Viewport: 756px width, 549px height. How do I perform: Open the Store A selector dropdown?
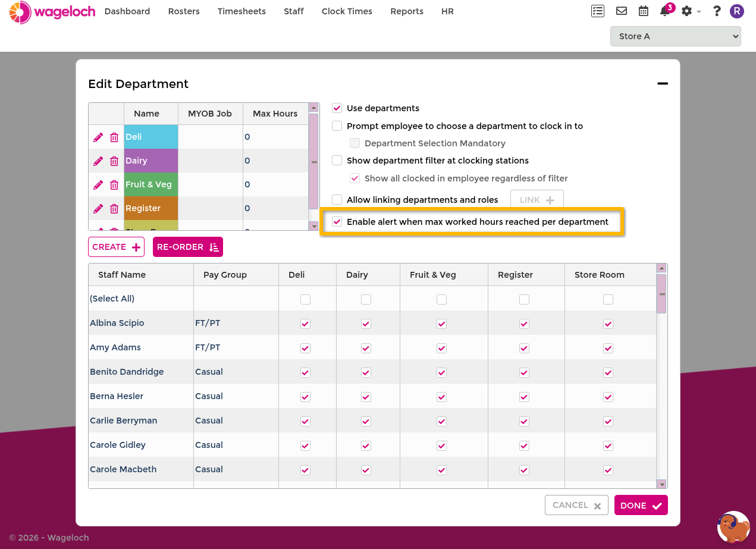click(x=675, y=36)
